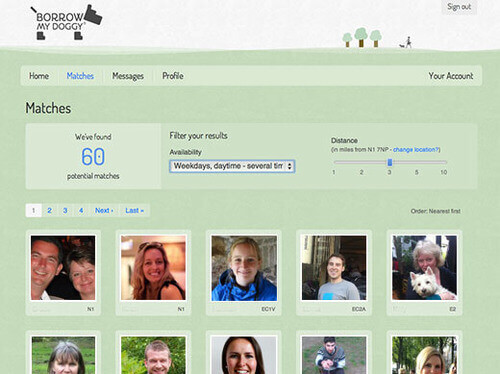
Task: Open the Profile tab
Action: point(173,76)
